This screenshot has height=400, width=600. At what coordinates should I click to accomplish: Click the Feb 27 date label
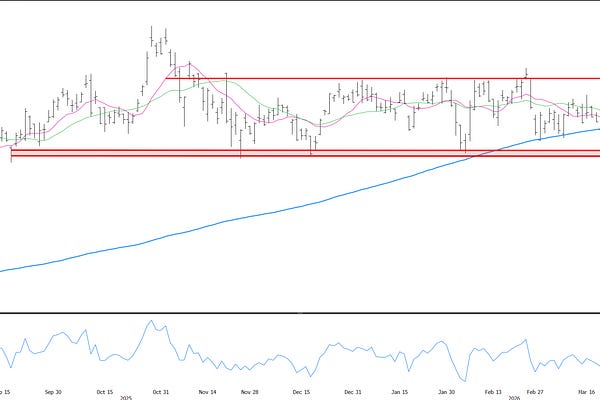click(x=535, y=392)
